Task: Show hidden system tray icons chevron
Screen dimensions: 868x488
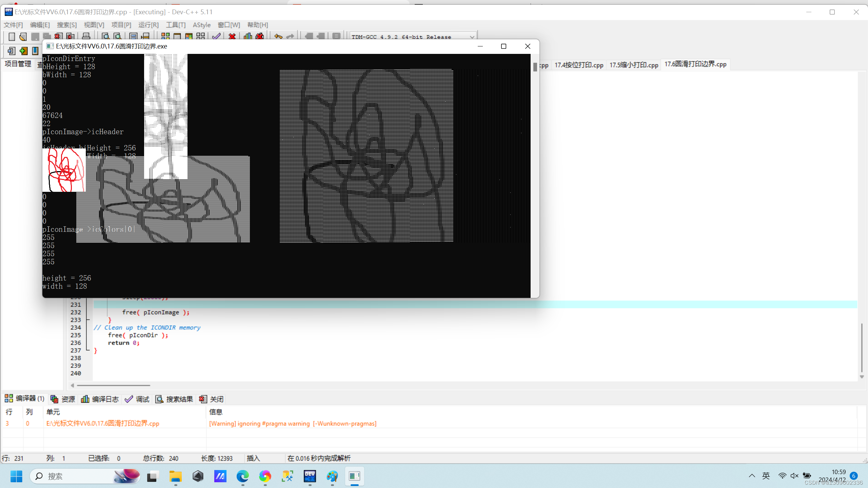Action: click(752, 476)
